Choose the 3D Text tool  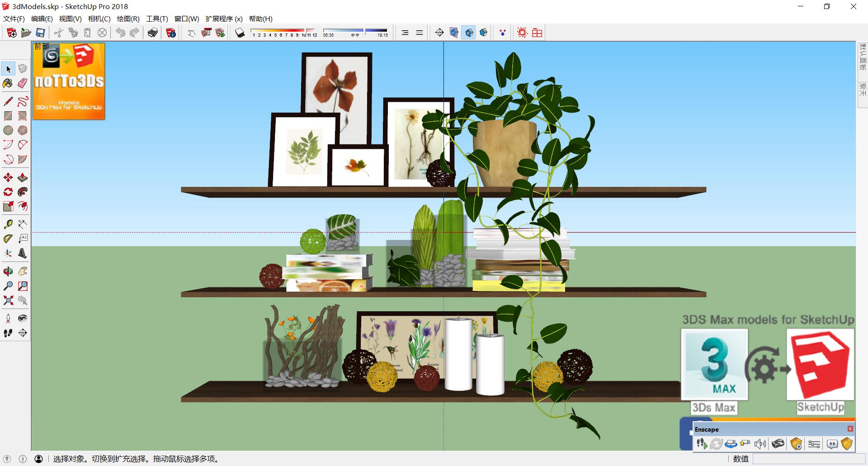(x=23, y=253)
